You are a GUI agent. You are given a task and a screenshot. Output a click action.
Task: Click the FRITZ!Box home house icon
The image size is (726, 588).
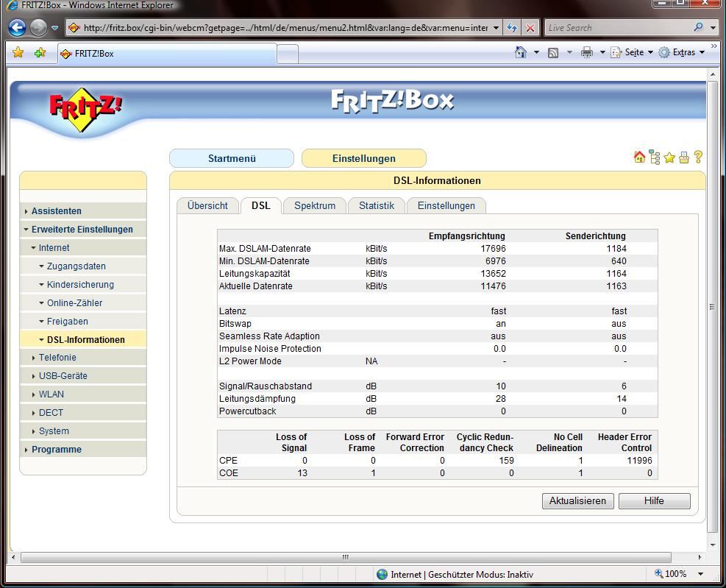point(639,157)
